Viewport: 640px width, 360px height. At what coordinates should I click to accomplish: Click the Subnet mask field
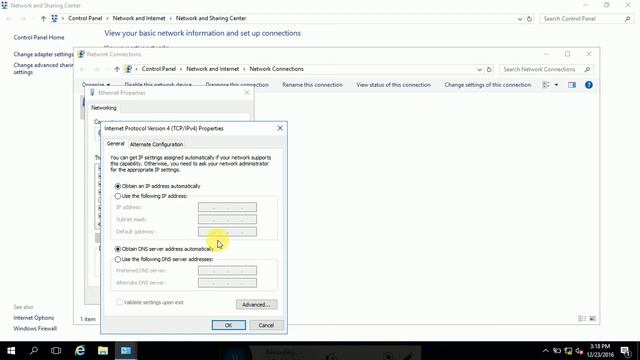[x=227, y=220]
